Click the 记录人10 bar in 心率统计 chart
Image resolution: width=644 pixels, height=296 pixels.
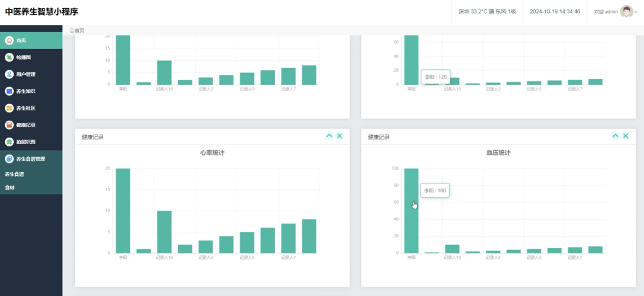tap(164, 232)
